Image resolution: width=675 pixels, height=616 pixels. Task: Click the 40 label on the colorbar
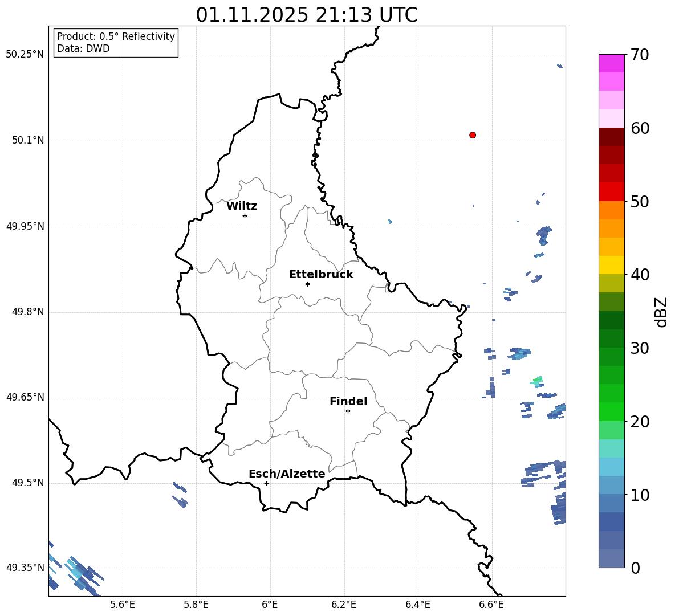640,275
